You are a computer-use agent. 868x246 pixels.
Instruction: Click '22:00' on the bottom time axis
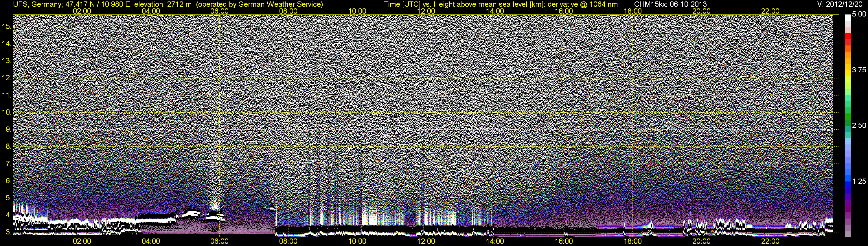770,241
